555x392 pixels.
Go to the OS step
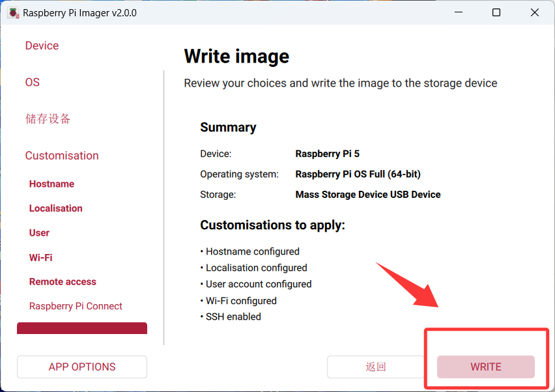click(x=32, y=82)
